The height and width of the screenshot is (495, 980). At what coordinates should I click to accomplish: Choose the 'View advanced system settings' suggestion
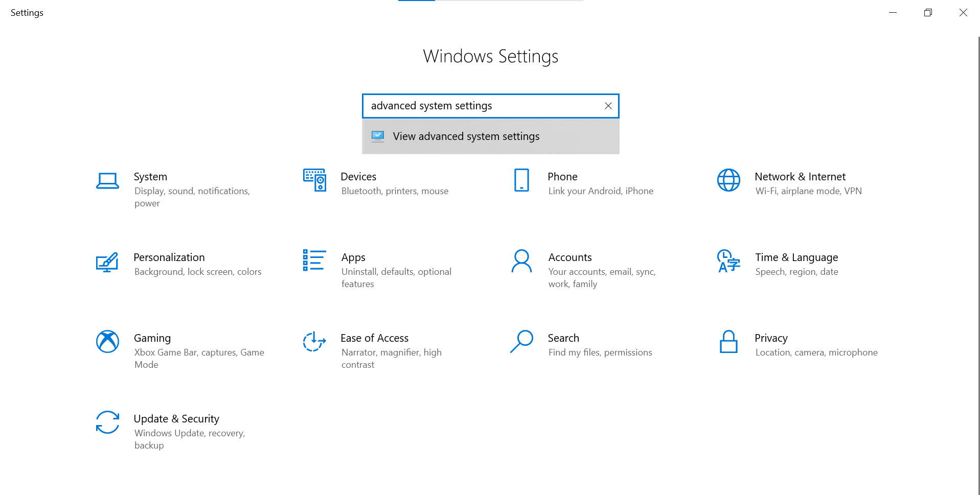(x=491, y=136)
